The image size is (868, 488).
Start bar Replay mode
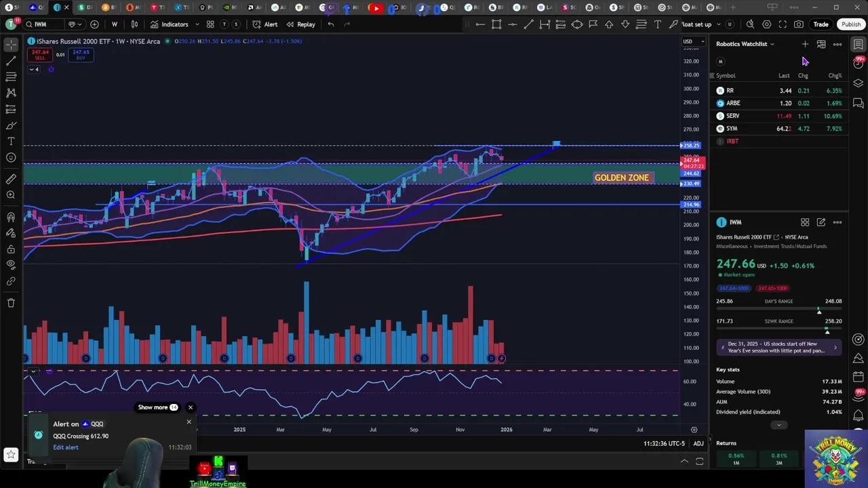point(300,24)
